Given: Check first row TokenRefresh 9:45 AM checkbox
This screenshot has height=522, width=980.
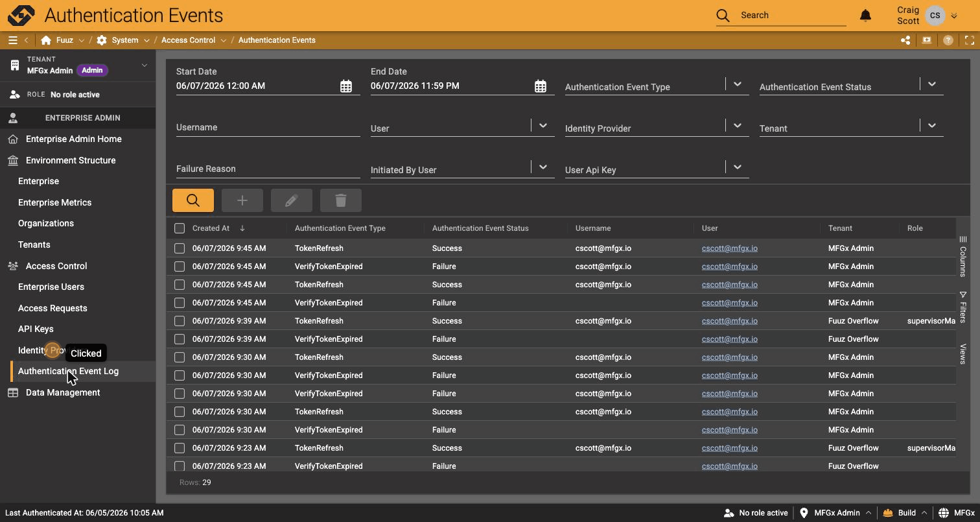Looking at the screenshot, I should click(180, 248).
